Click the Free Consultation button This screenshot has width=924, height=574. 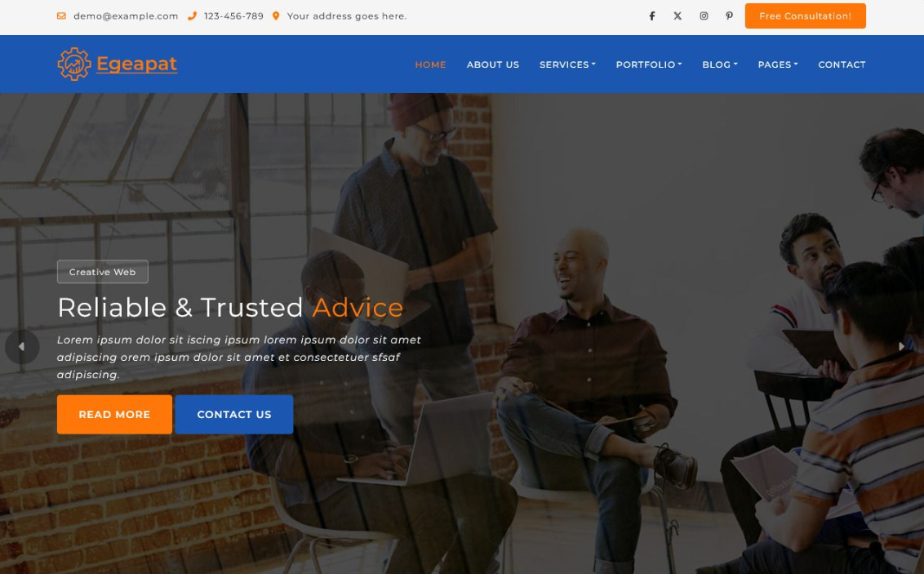point(805,16)
